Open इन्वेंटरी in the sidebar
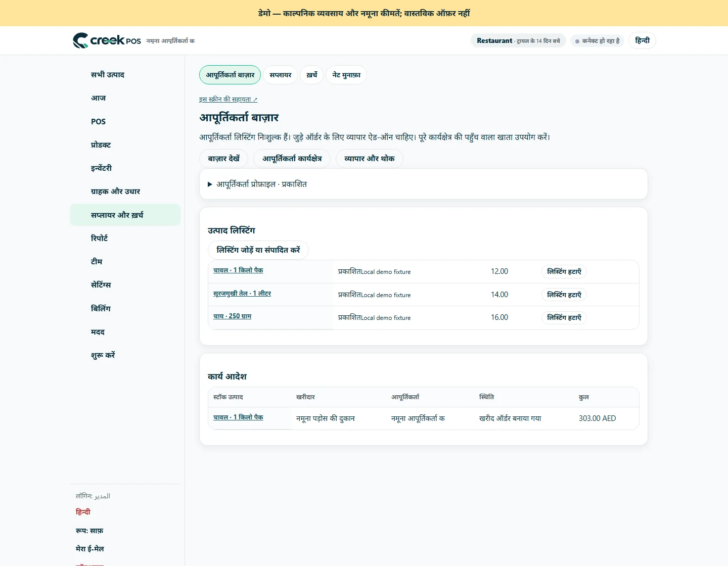 [125, 168]
